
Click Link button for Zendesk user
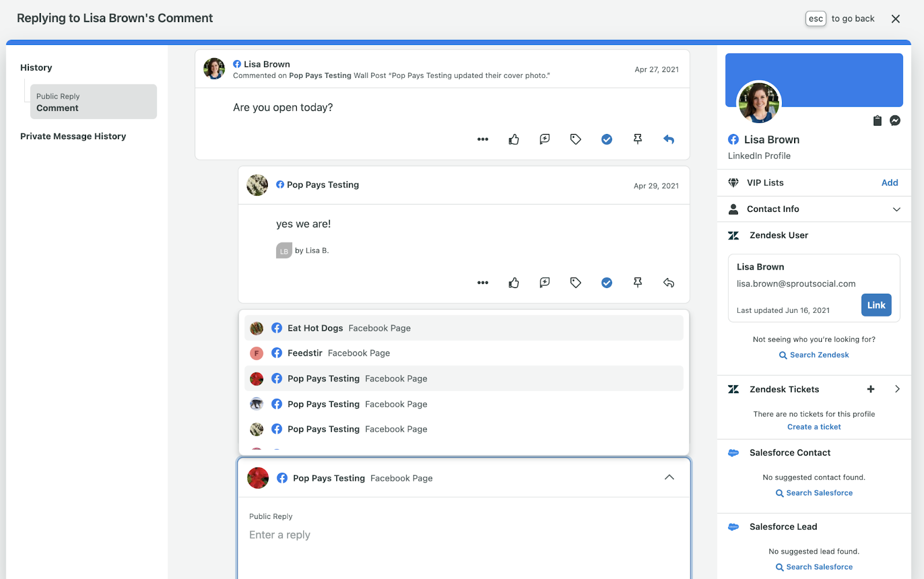point(876,305)
